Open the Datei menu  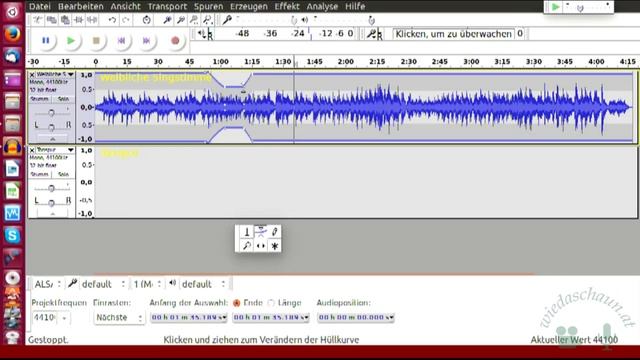[x=40, y=6]
